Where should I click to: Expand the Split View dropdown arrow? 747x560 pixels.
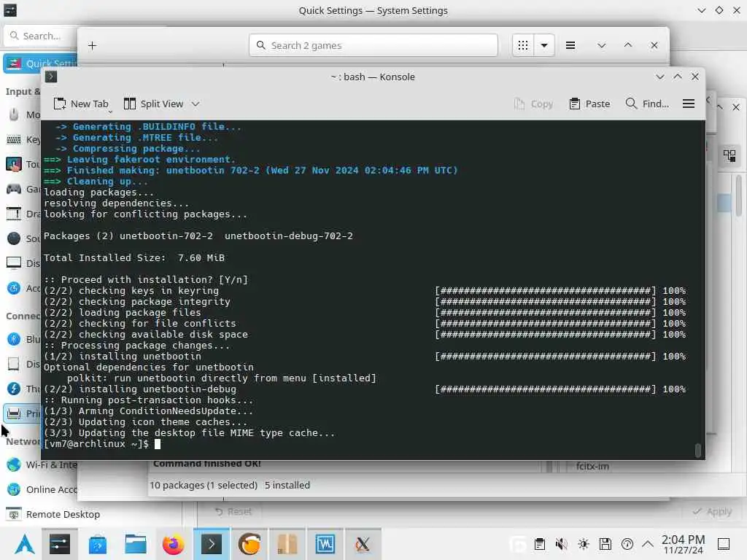(x=196, y=104)
